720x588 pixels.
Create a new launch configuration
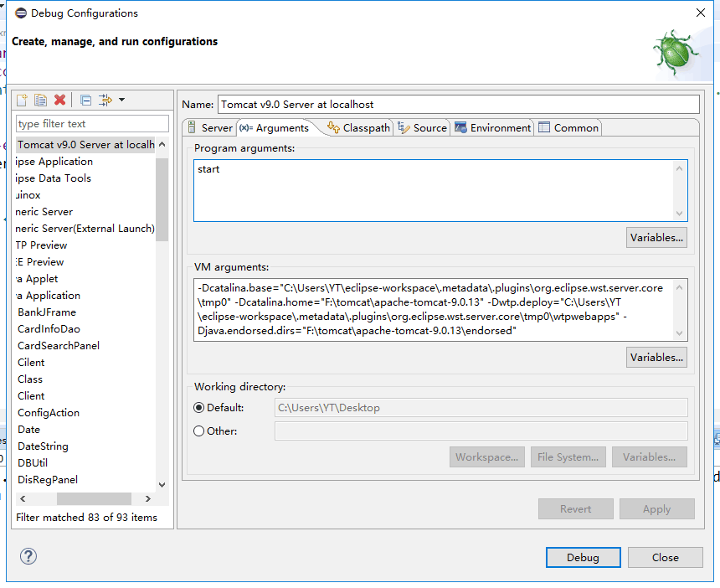(20, 99)
